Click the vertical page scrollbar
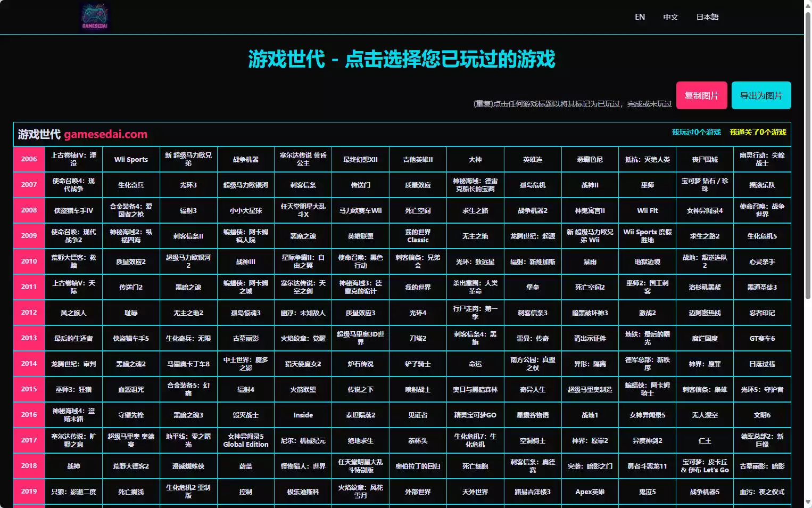 click(x=808, y=154)
